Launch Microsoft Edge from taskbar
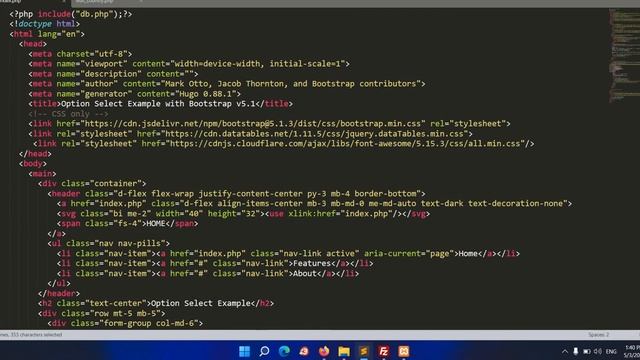The height and width of the screenshot is (360, 640). [284, 351]
